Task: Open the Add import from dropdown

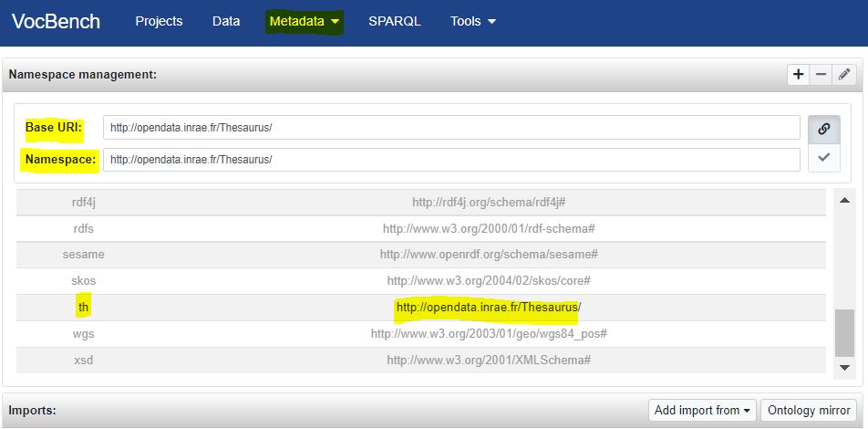Action: point(701,410)
